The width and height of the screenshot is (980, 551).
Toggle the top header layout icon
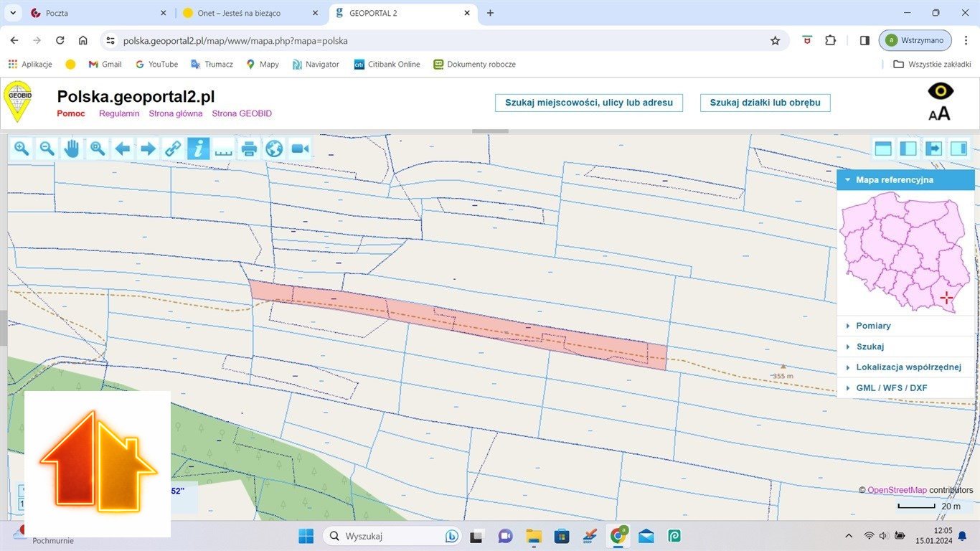[x=883, y=149]
